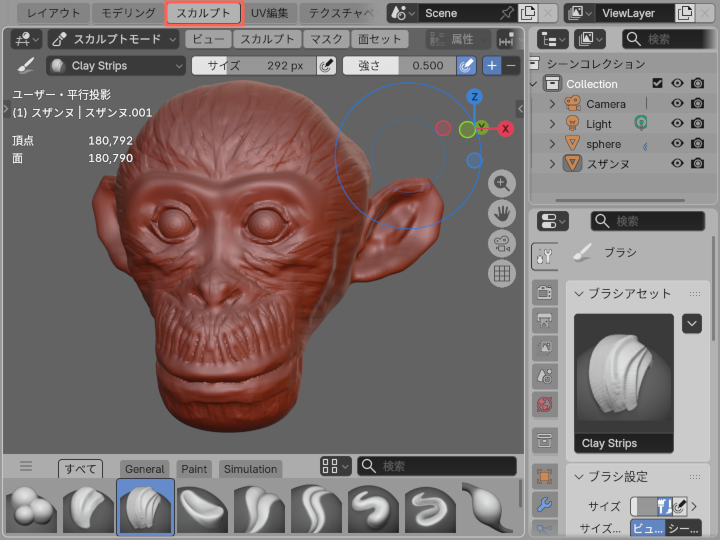Image resolution: width=720 pixels, height=540 pixels.
Task: Adjust the 強さ 0.500 slider
Action: tap(399, 66)
